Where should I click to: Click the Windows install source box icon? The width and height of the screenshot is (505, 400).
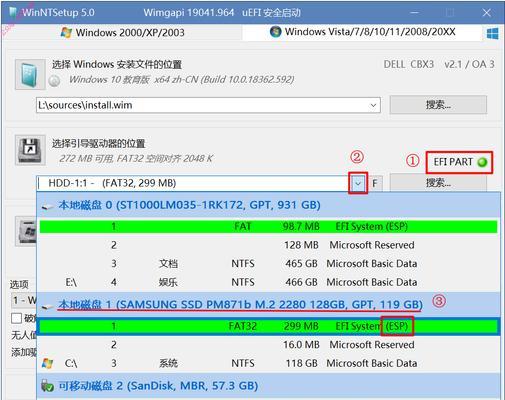pos(30,74)
